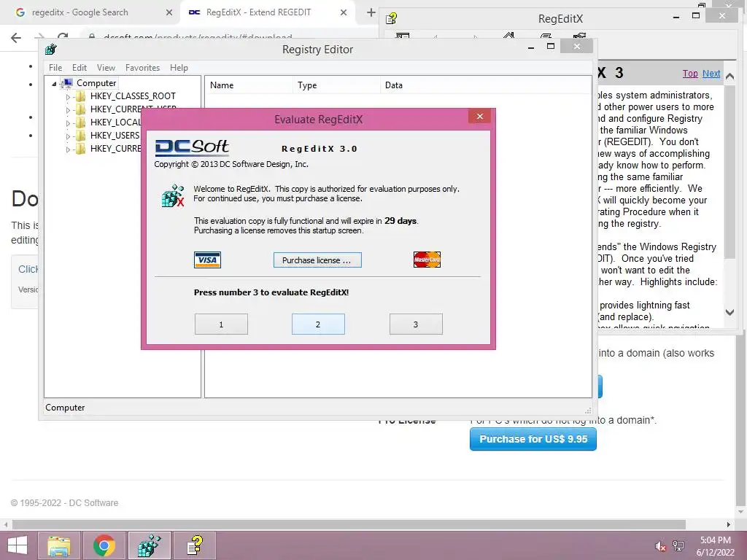Click the muted volume tray icon
Image resolution: width=747 pixels, height=560 pixels.
point(660,546)
